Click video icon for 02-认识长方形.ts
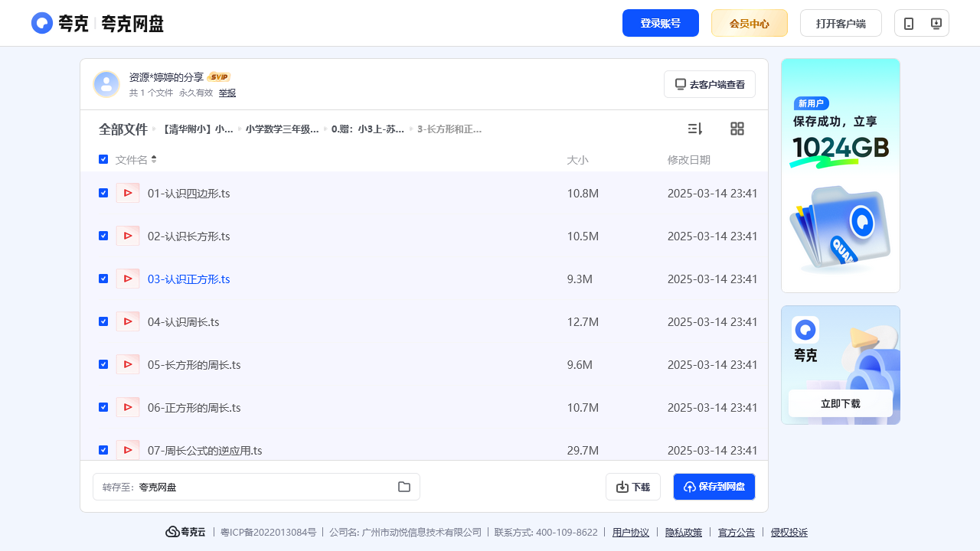The image size is (980, 551). [128, 236]
